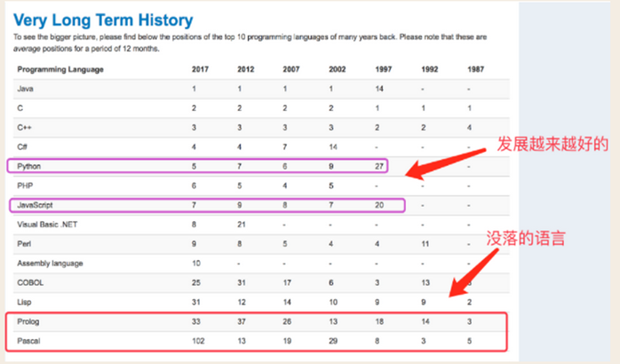This screenshot has height=364, width=620.
Task: Click the 2007 column header
Action: coord(291,69)
